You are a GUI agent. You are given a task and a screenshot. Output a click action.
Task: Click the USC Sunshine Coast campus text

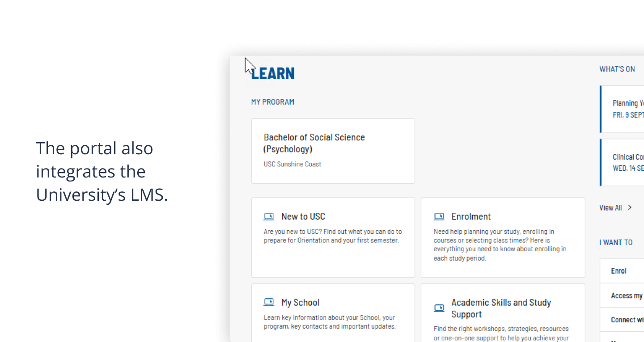click(292, 164)
